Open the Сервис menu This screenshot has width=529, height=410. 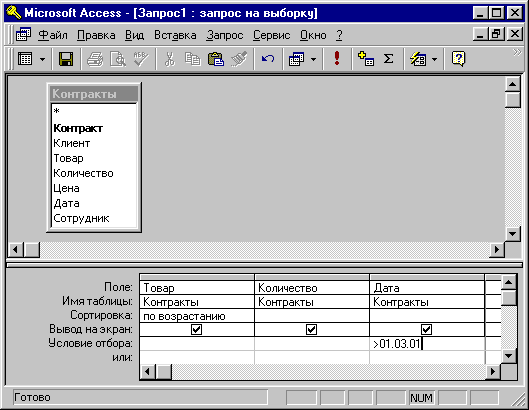point(272,35)
